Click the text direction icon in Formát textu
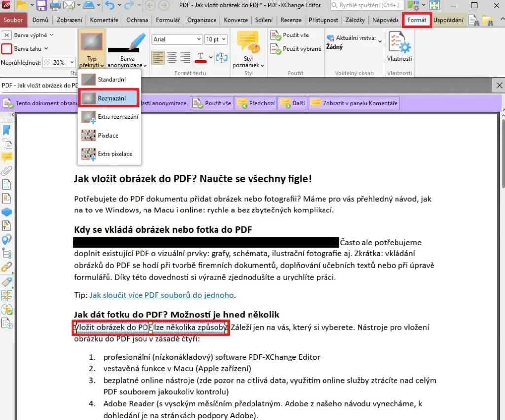 pos(221,58)
